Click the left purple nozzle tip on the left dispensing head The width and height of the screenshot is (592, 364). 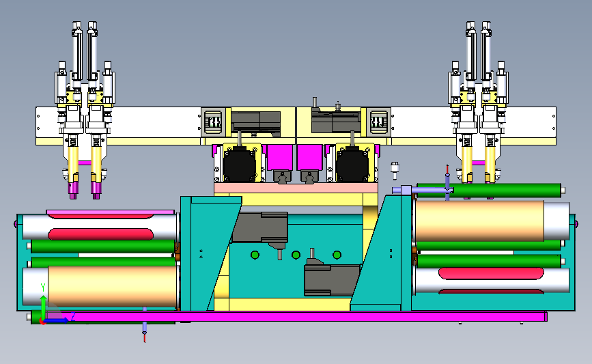(73, 191)
